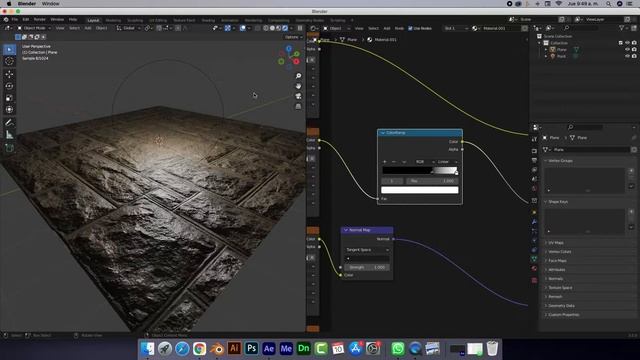Open the Window menu in macOS menu bar
Screen dimensions: 640x360
(x=51, y=4)
